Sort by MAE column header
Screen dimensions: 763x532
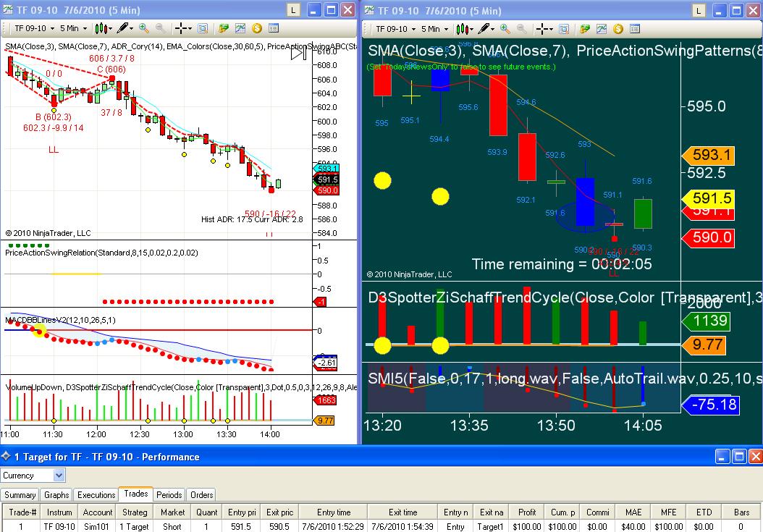[633, 512]
